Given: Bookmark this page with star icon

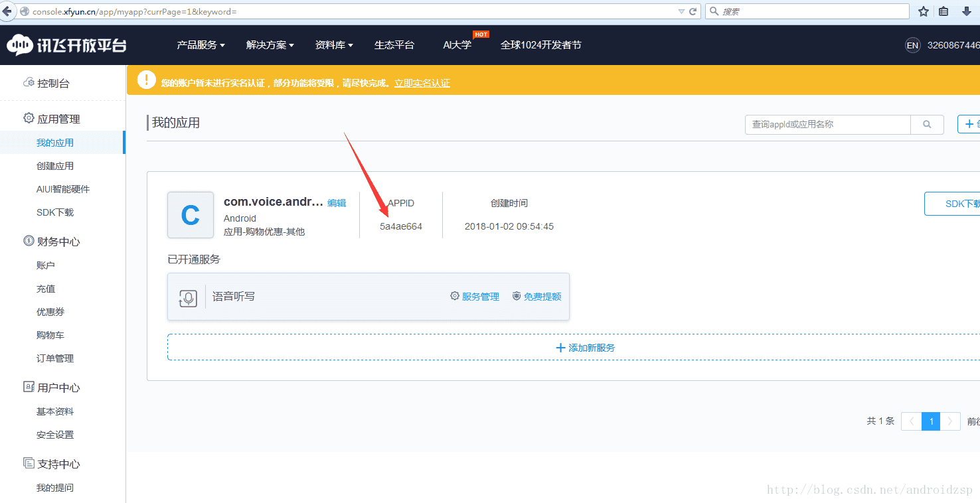Looking at the screenshot, I should [x=924, y=11].
